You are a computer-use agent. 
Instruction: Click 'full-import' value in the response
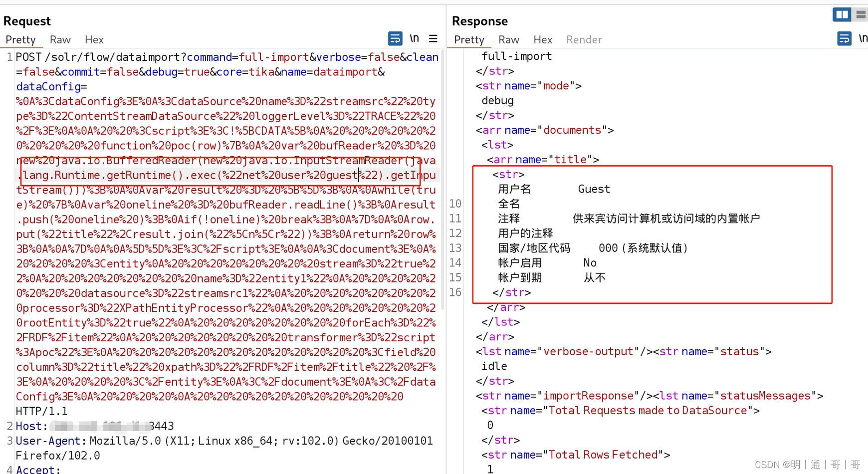pyautogui.click(x=517, y=56)
